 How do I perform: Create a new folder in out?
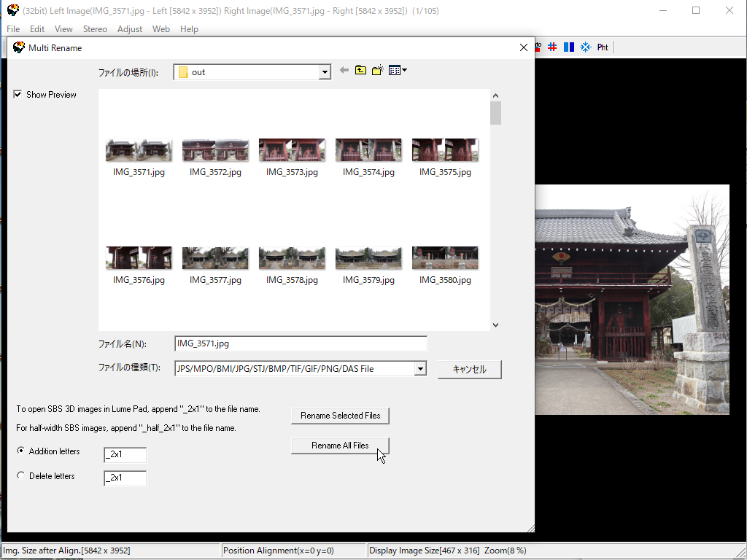(378, 71)
